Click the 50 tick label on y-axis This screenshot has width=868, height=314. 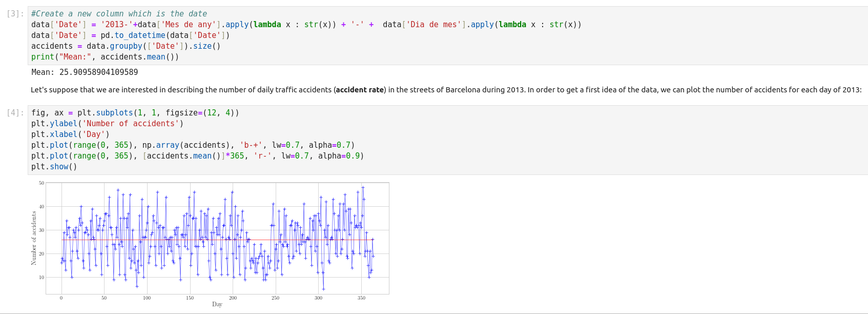pos(42,183)
